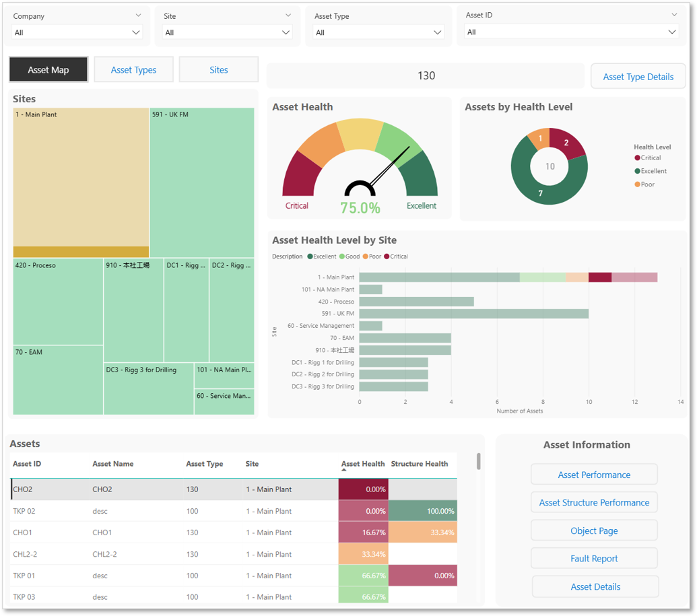Screen dimensions: 697x616
Task: Select the 1 - Main Plant treemap tile
Action: click(x=81, y=182)
